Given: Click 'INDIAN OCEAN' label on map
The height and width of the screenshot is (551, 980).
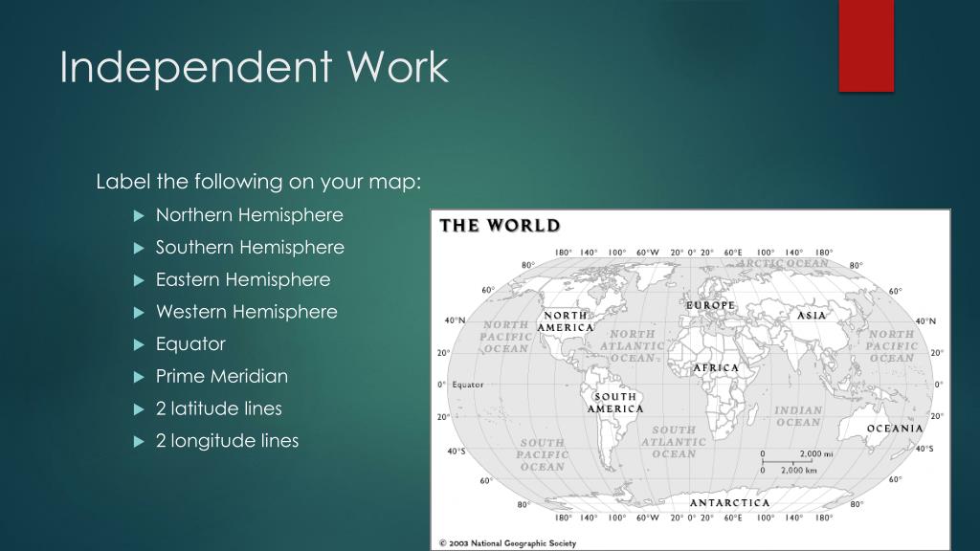Looking at the screenshot, I should tap(798, 417).
